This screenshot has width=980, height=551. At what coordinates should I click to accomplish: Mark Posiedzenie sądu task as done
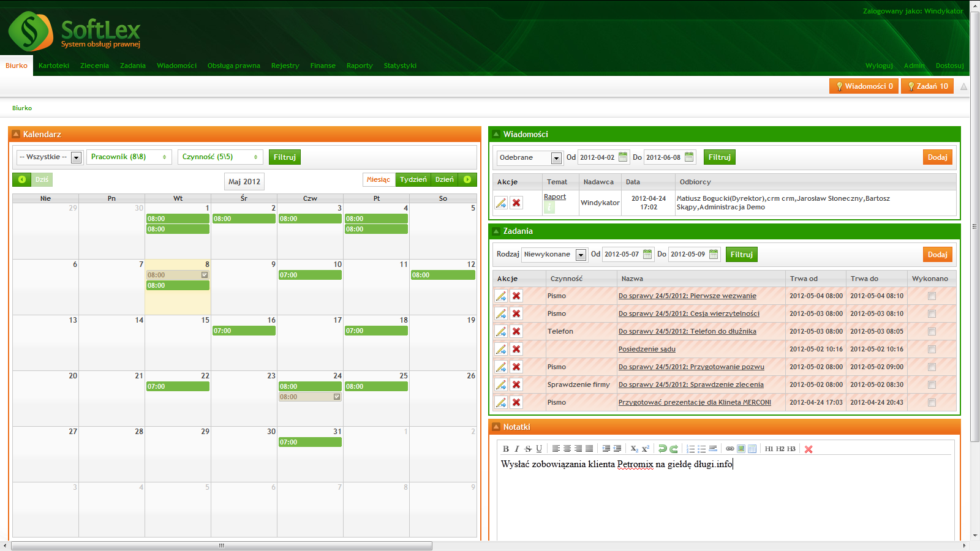932,349
